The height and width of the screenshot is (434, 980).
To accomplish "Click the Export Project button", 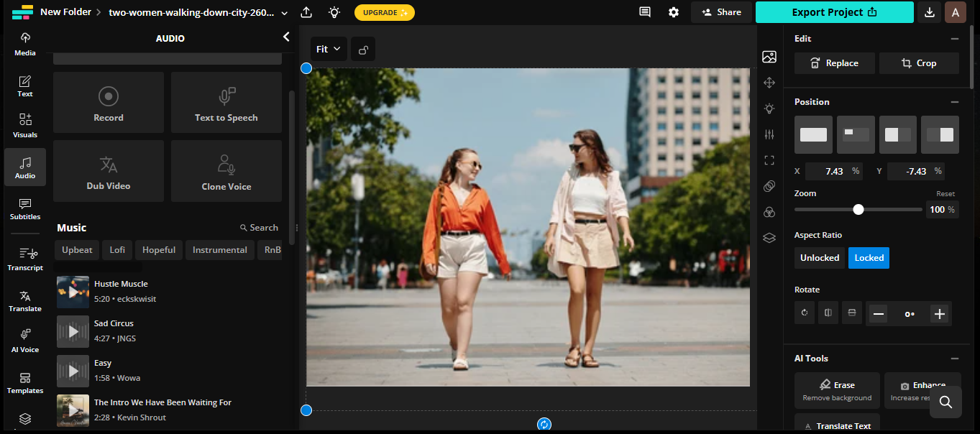I will [834, 12].
